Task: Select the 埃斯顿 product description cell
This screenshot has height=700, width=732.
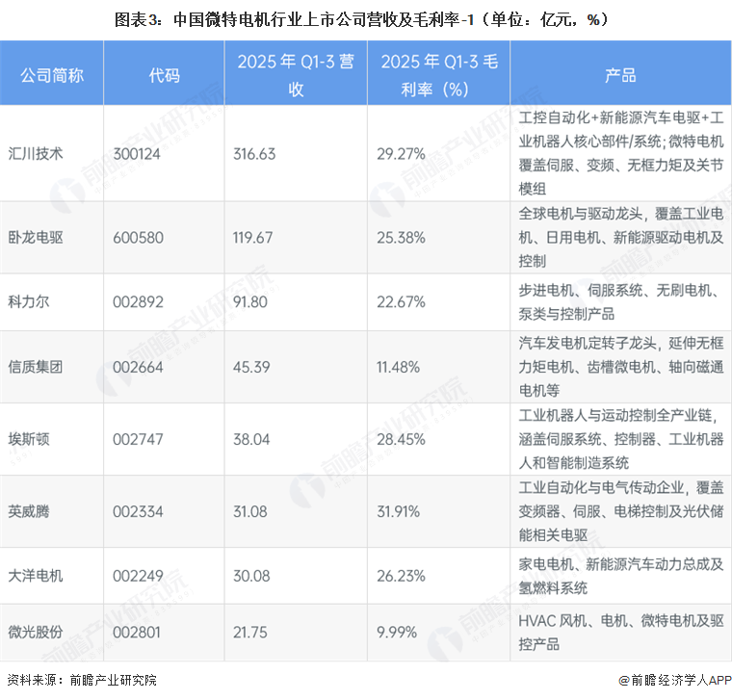Action: [x=621, y=439]
